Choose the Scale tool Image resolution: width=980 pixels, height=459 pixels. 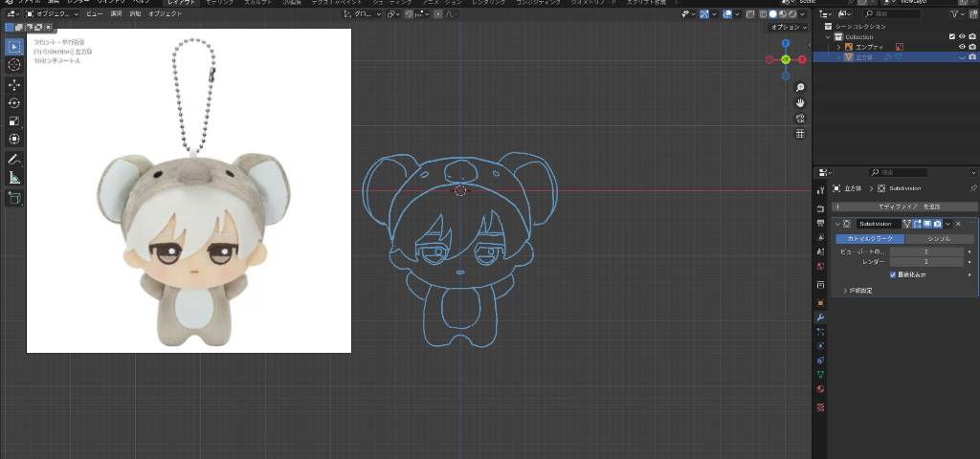click(x=14, y=120)
